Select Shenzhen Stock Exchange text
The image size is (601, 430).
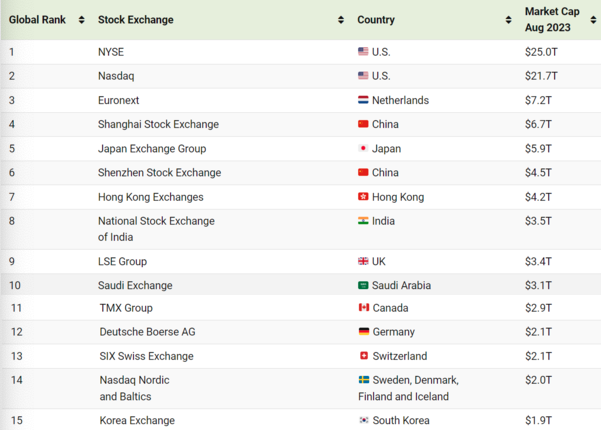(x=159, y=172)
